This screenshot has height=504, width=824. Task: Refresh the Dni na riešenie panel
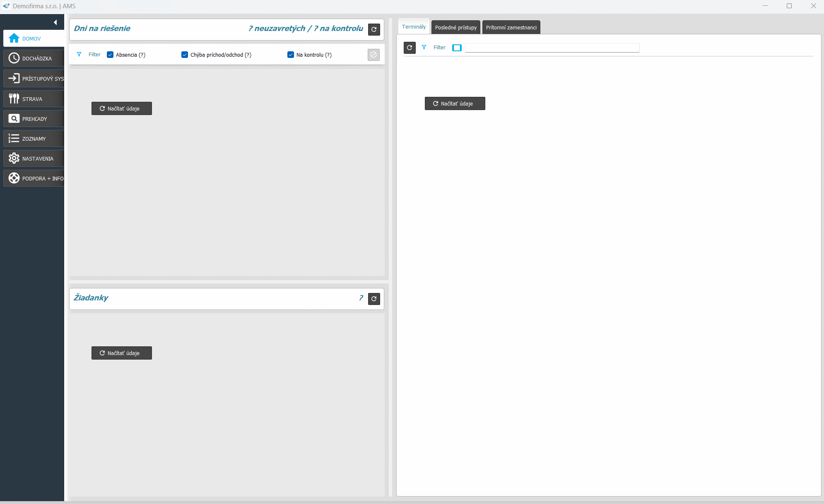point(374,29)
